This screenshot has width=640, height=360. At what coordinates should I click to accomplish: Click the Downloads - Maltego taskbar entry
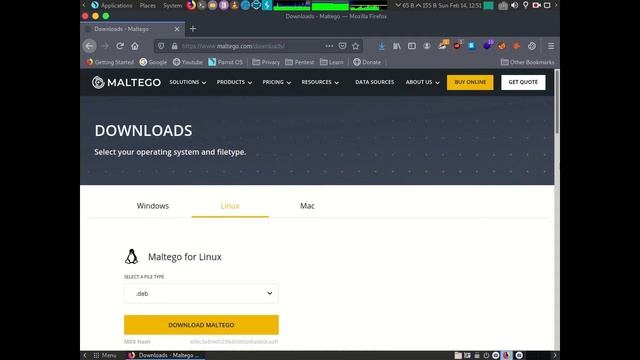click(x=165, y=356)
